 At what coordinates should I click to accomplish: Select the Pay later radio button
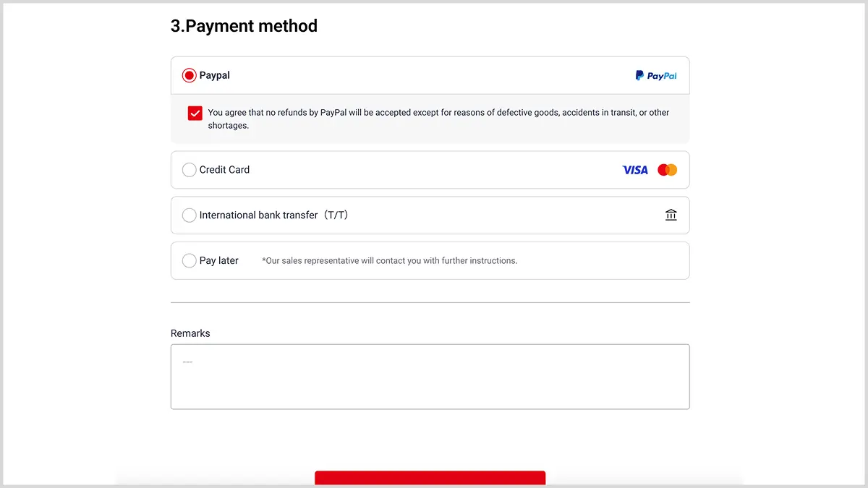pyautogui.click(x=189, y=260)
